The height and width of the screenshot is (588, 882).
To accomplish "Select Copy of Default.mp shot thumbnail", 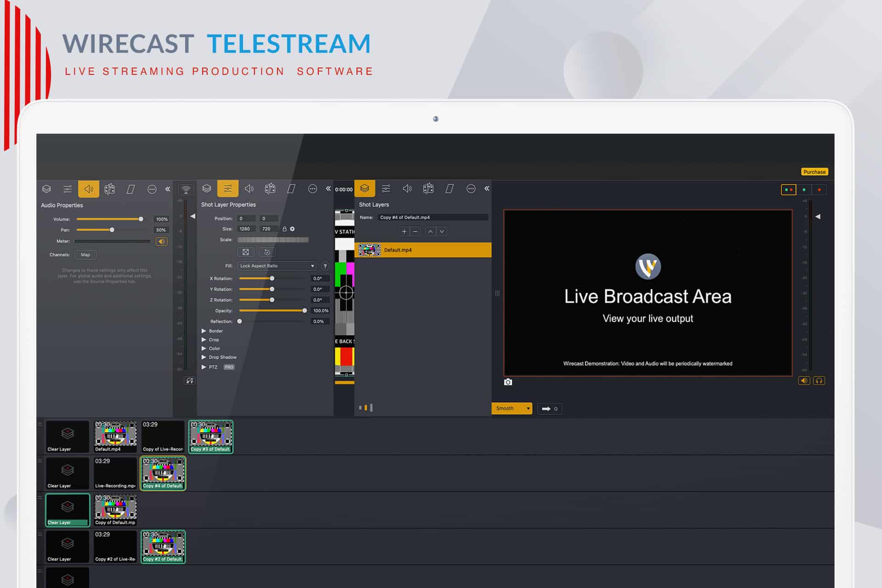I will tap(115, 510).
